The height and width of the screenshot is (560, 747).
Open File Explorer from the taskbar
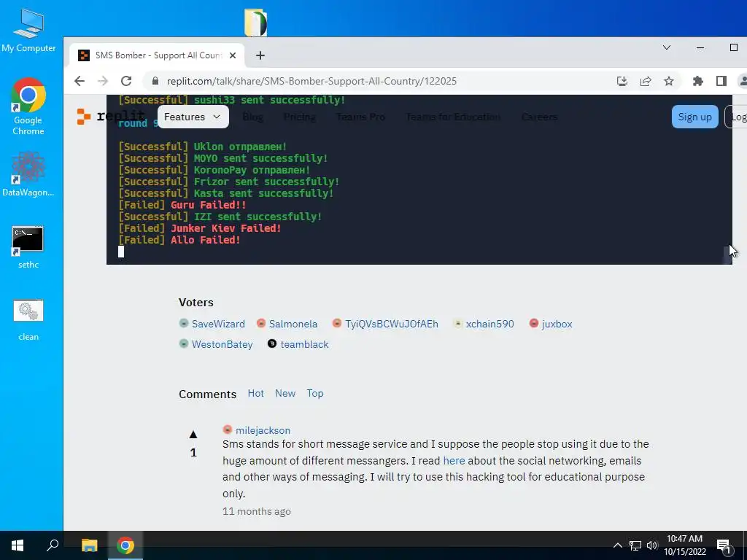point(89,545)
